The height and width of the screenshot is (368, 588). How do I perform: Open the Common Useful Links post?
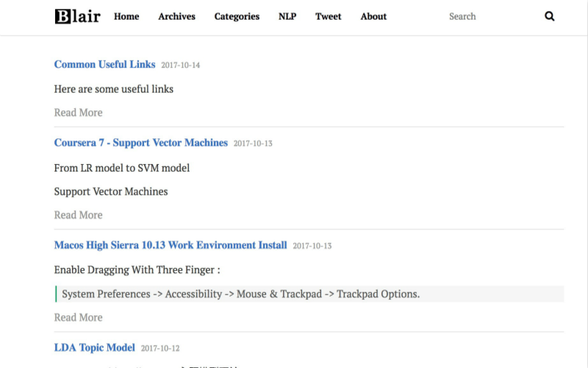(104, 64)
